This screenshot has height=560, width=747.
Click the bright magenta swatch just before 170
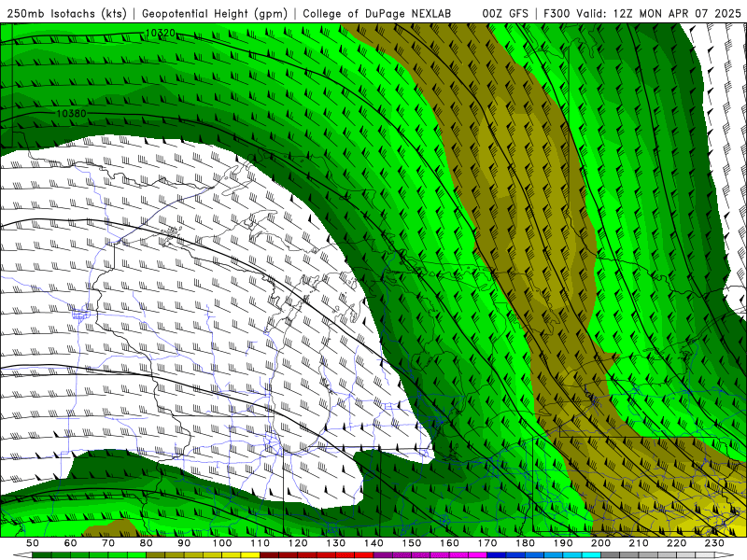(x=478, y=555)
